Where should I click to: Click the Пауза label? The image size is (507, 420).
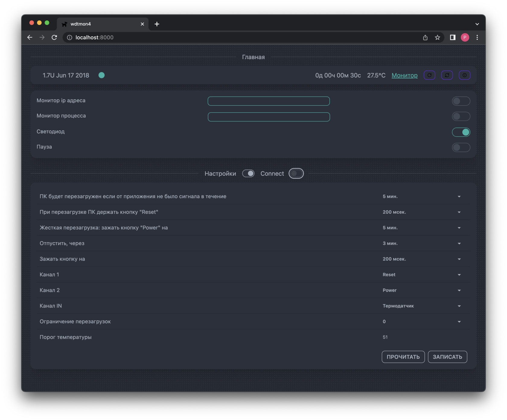(44, 147)
